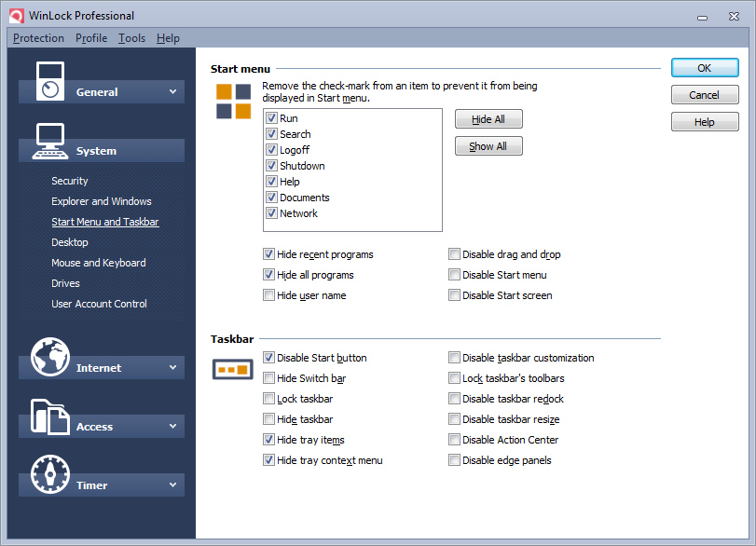Click the OK button
756x546 pixels.
point(705,68)
